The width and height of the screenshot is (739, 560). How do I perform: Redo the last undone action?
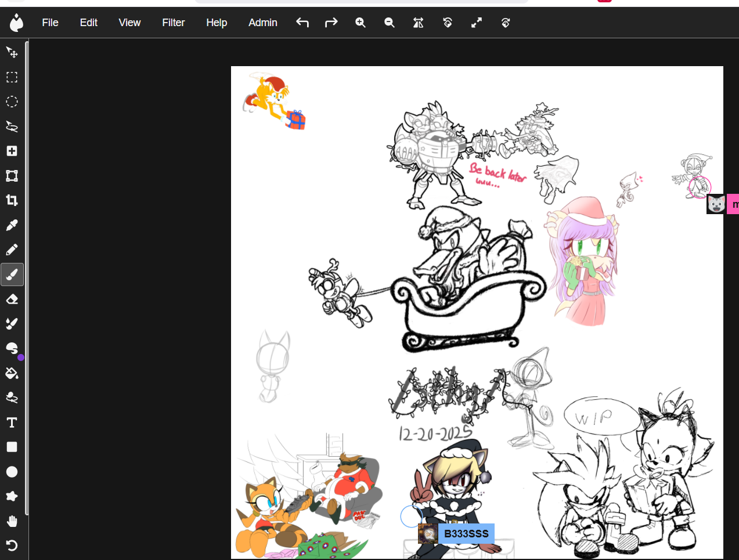(331, 23)
